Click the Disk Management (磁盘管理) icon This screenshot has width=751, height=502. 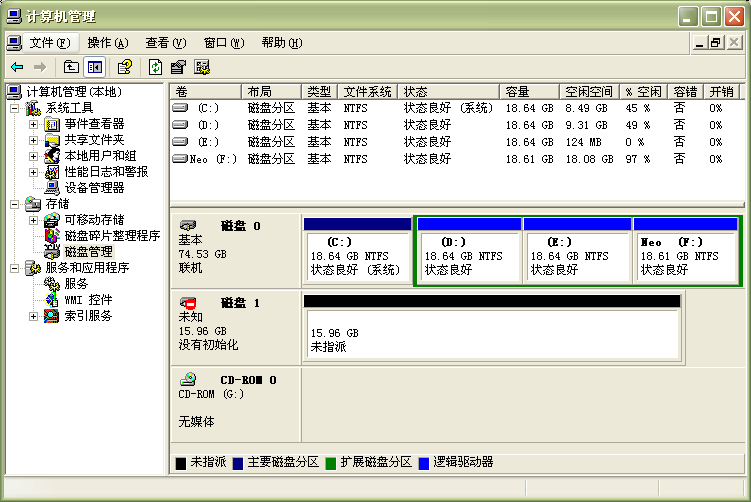point(52,252)
